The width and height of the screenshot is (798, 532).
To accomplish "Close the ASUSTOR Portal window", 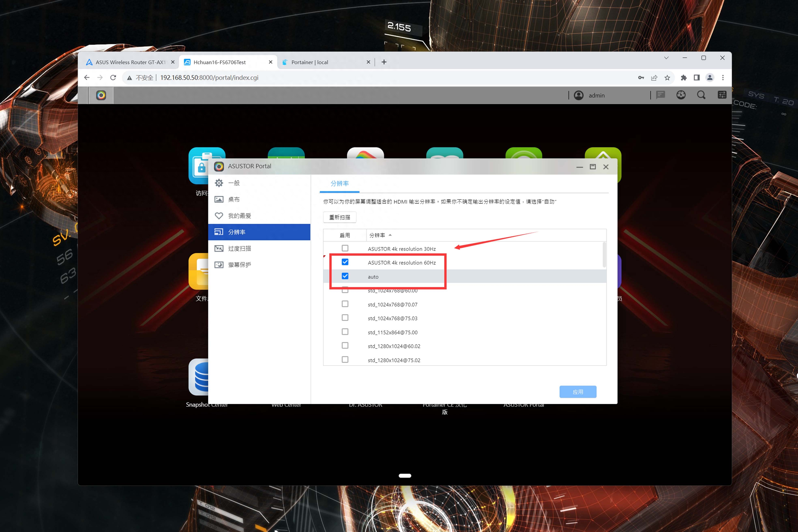I will tap(606, 167).
